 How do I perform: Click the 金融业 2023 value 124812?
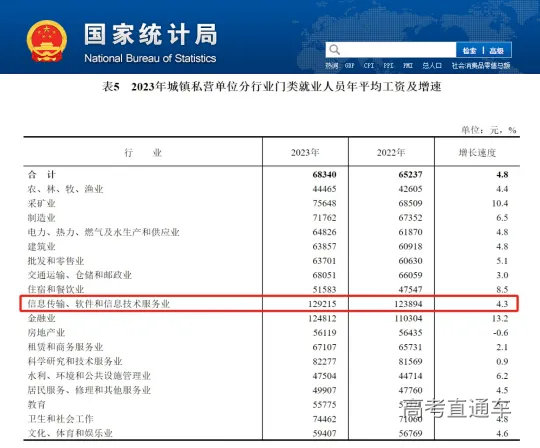coord(322,319)
